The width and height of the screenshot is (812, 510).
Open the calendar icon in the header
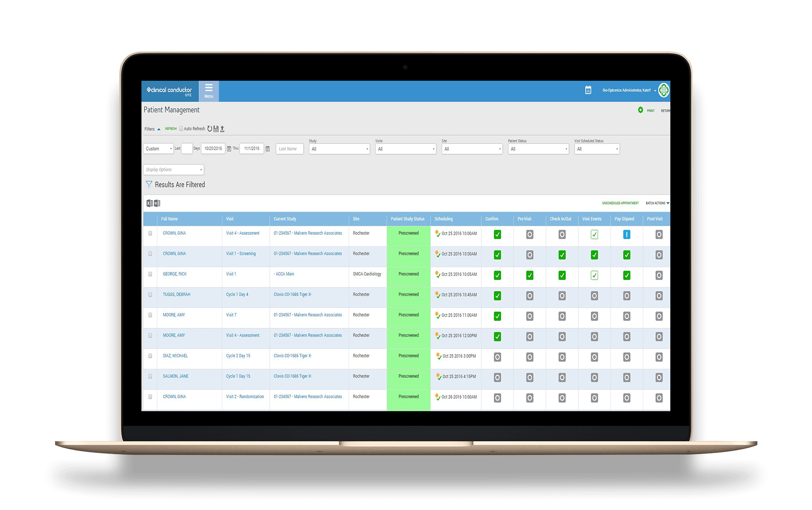tap(588, 90)
